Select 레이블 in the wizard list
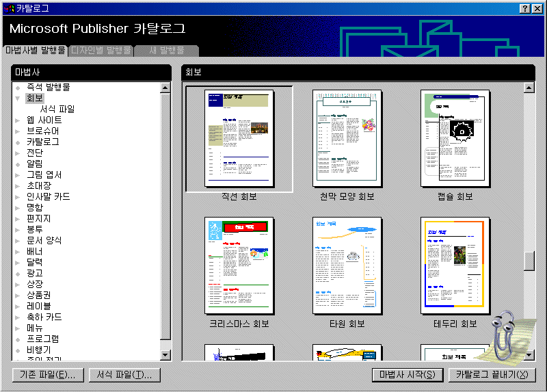Screen dimensions: 547x392 tap(39, 306)
